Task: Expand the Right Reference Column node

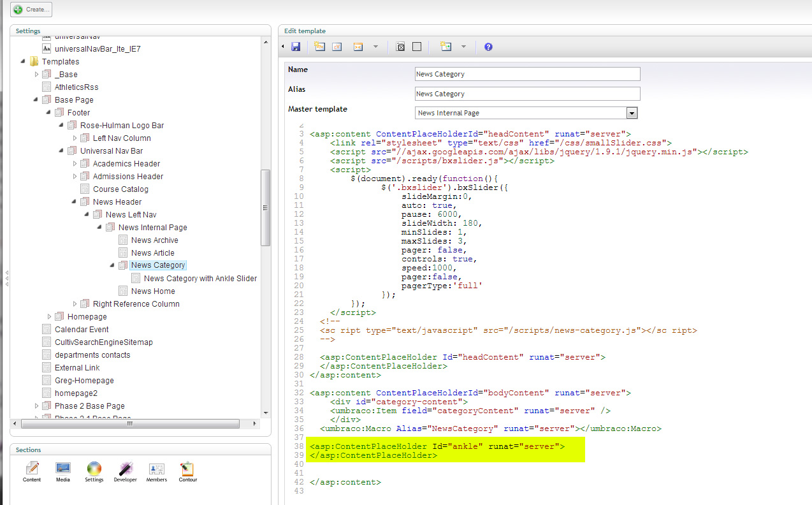Action: coord(75,304)
